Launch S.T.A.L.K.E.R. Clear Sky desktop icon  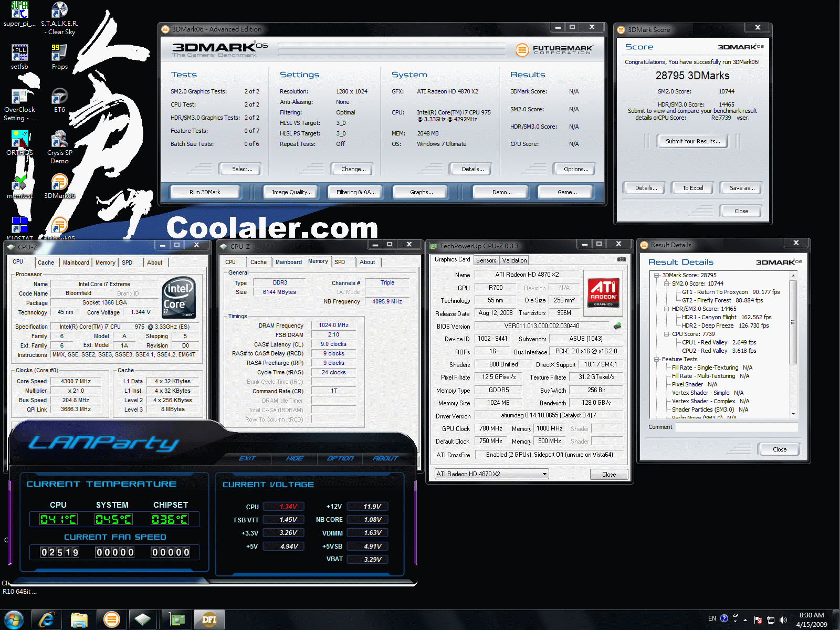(59, 18)
